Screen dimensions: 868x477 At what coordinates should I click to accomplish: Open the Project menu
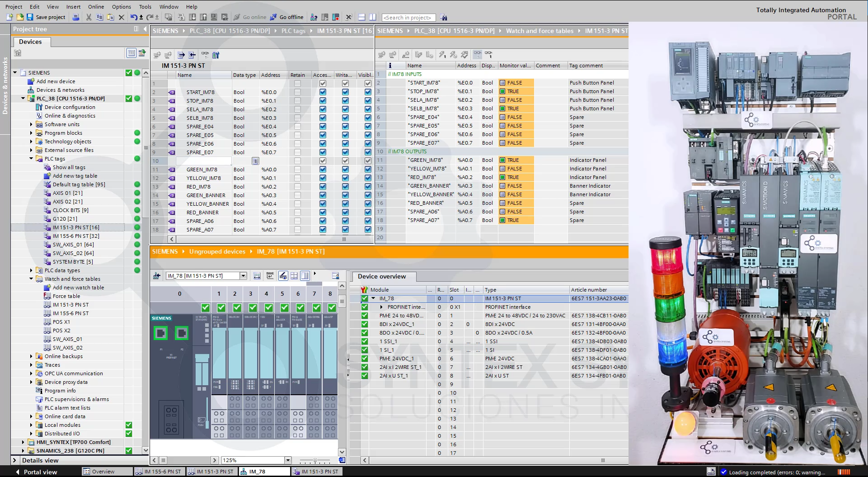click(x=14, y=6)
